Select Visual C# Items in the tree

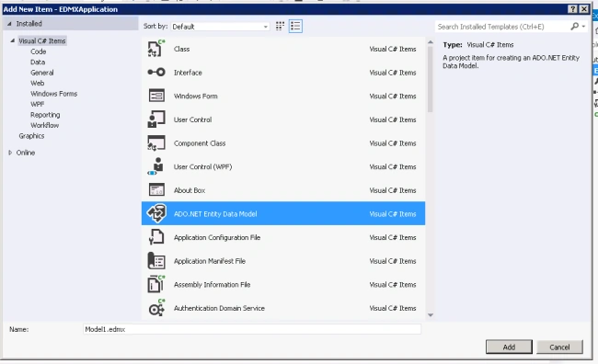pyautogui.click(x=42, y=40)
